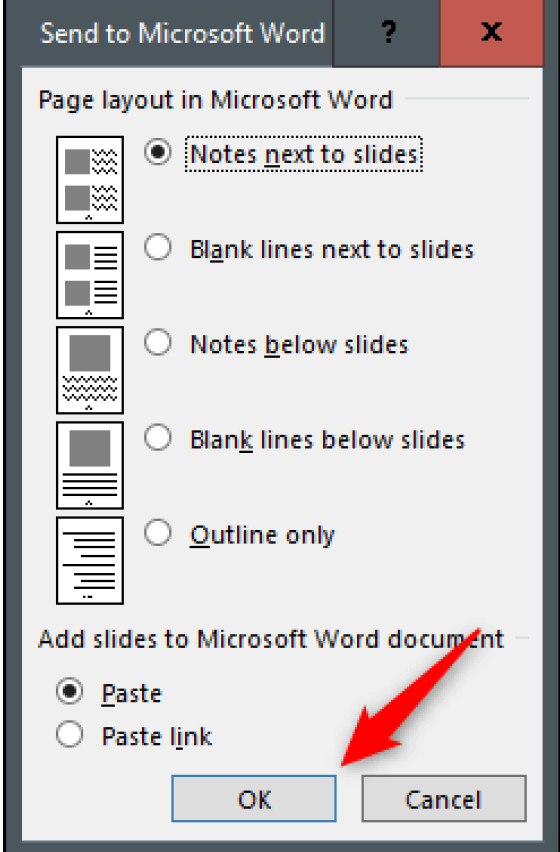
Task: Select the Paste radio button
Action: pyautogui.click(x=70, y=692)
